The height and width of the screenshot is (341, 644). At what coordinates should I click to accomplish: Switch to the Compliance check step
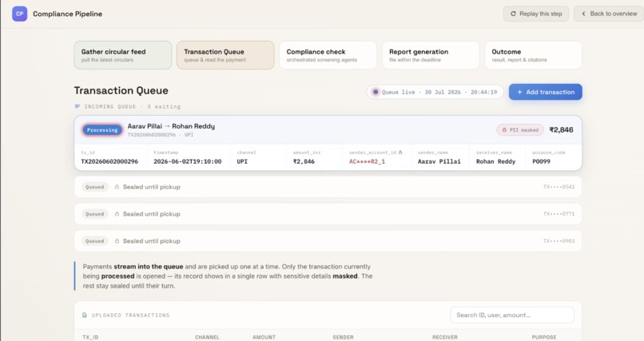(328, 55)
